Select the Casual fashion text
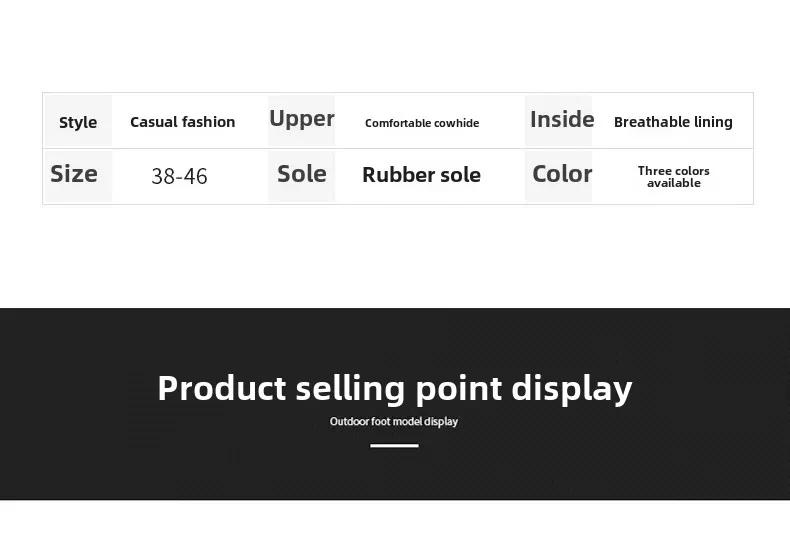790x537 pixels. coord(182,122)
